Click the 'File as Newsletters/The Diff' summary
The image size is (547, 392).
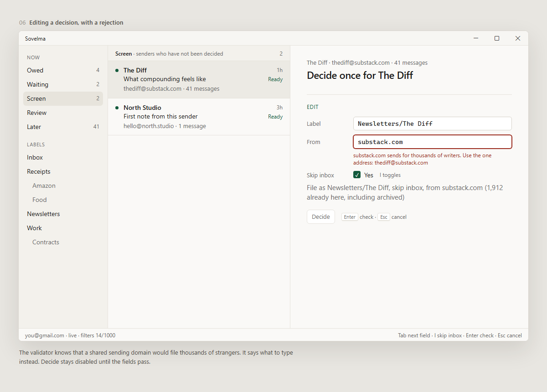[405, 192]
